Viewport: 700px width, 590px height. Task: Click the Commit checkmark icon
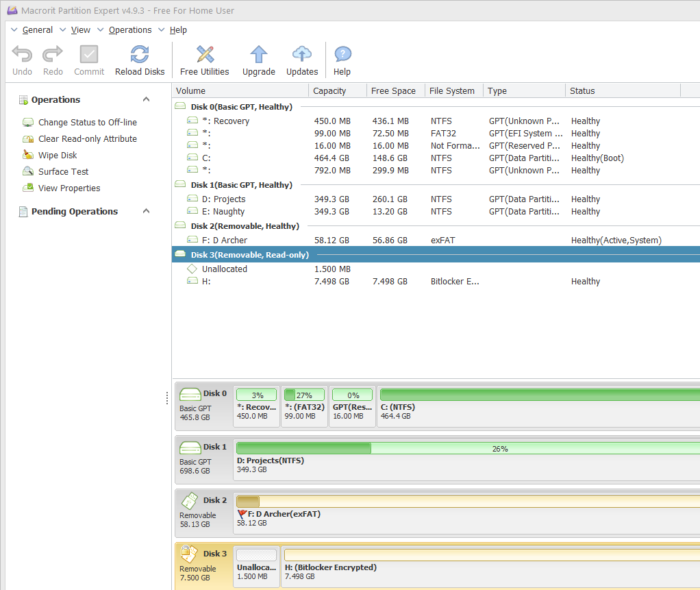(x=89, y=54)
